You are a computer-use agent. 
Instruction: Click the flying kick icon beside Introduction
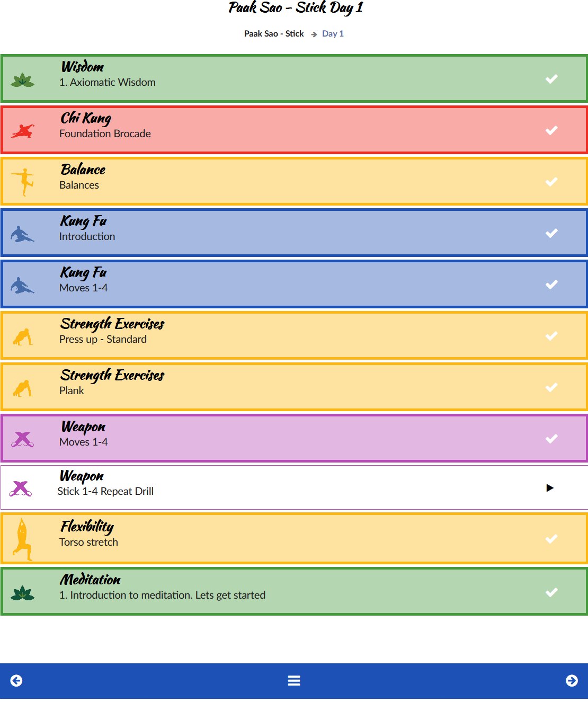(x=22, y=234)
